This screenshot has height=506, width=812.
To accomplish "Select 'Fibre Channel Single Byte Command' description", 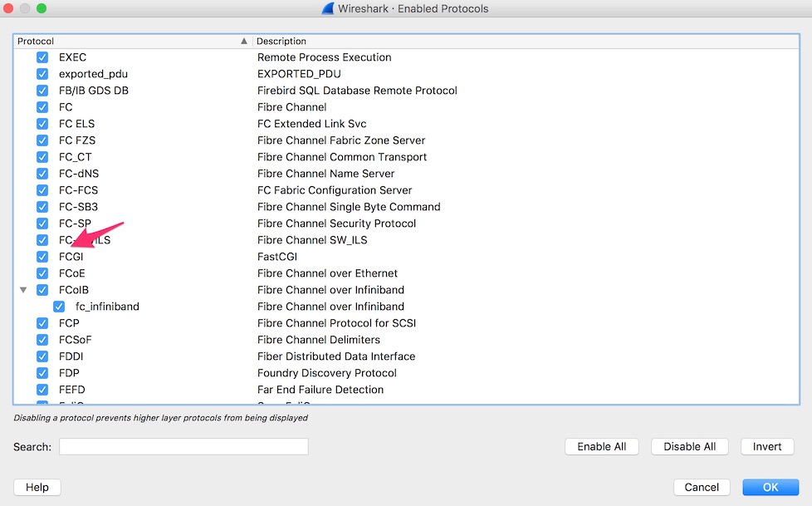I will [349, 206].
